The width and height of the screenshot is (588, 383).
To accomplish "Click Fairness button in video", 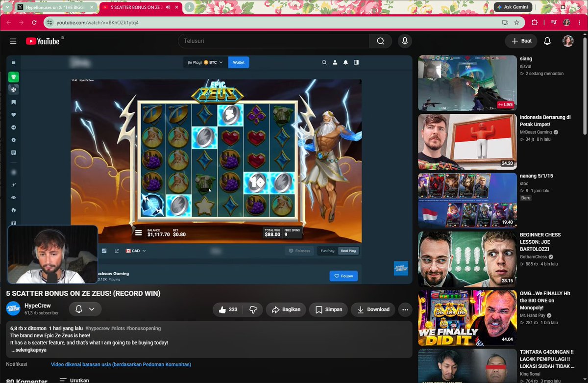I will point(299,251).
